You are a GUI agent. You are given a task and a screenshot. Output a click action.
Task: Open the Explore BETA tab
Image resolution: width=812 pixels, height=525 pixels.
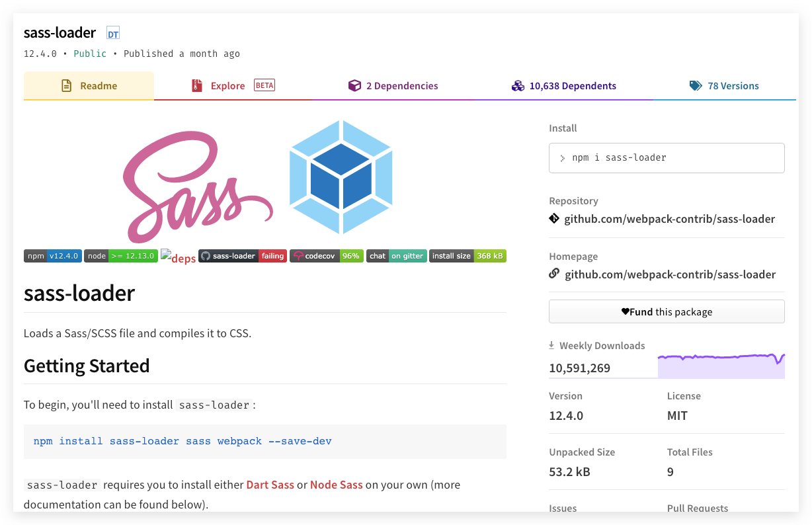click(233, 86)
